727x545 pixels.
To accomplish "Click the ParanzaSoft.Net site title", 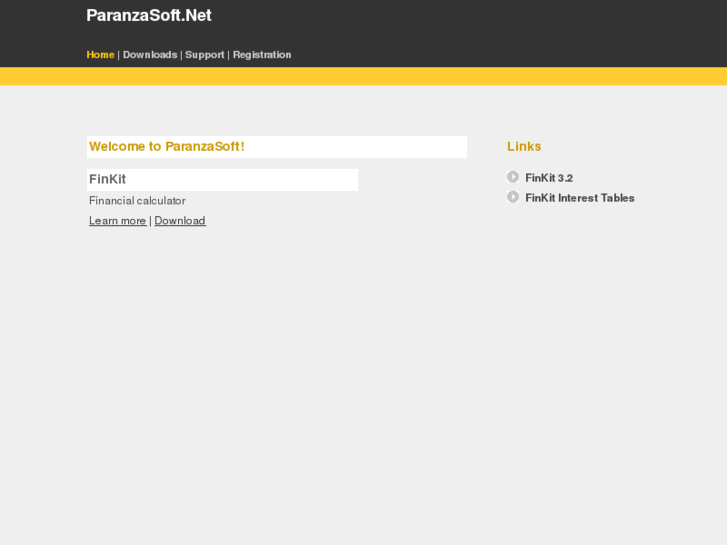I will 149,16.
